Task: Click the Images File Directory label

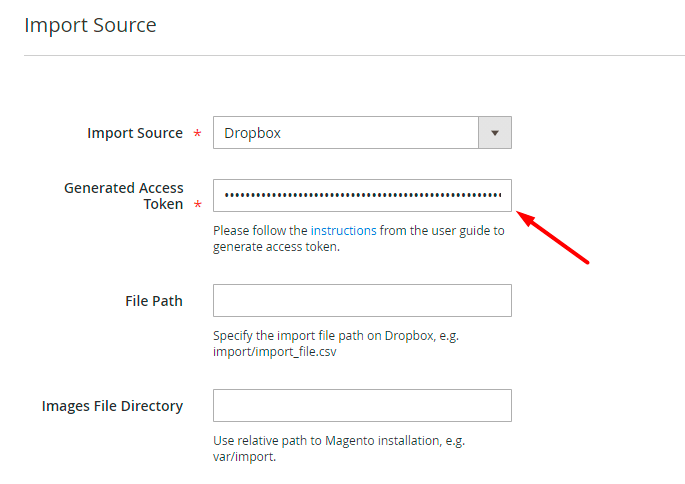Action: coord(112,406)
